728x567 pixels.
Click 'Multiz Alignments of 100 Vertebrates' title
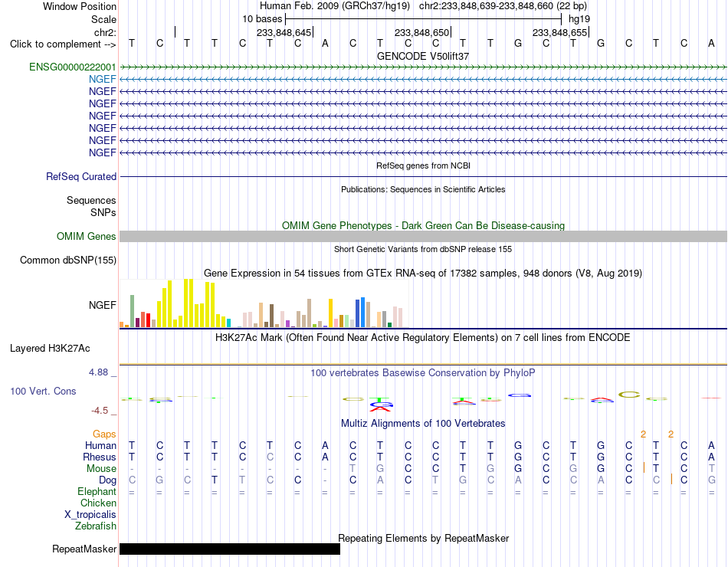click(423, 424)
